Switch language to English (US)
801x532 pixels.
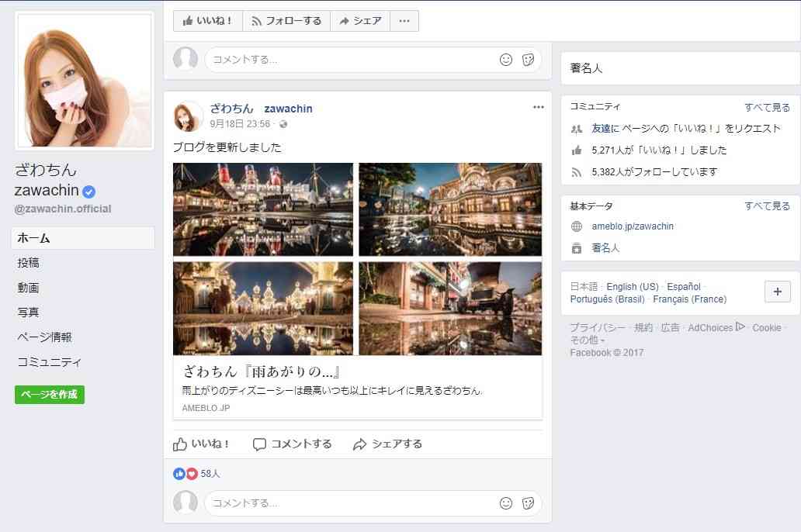tap(633, 287)
